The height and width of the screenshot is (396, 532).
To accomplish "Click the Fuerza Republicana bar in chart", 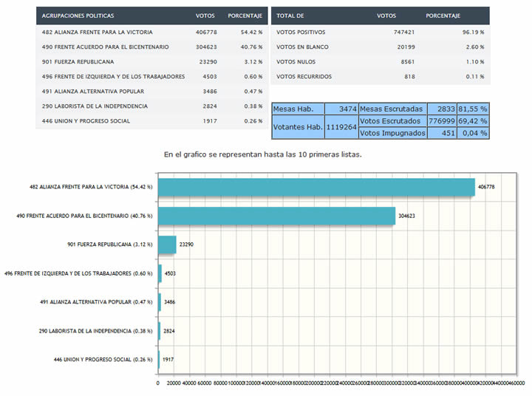I will [x=167, y=245].
